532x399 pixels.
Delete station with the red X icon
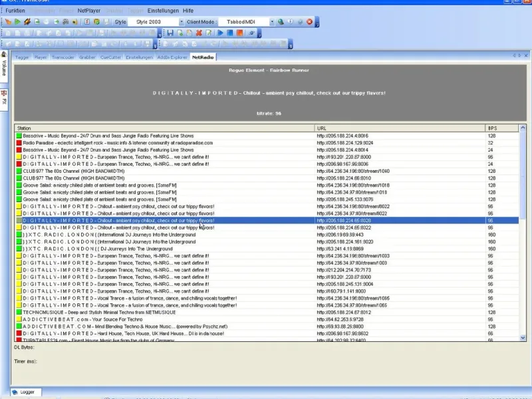[199, 33]
